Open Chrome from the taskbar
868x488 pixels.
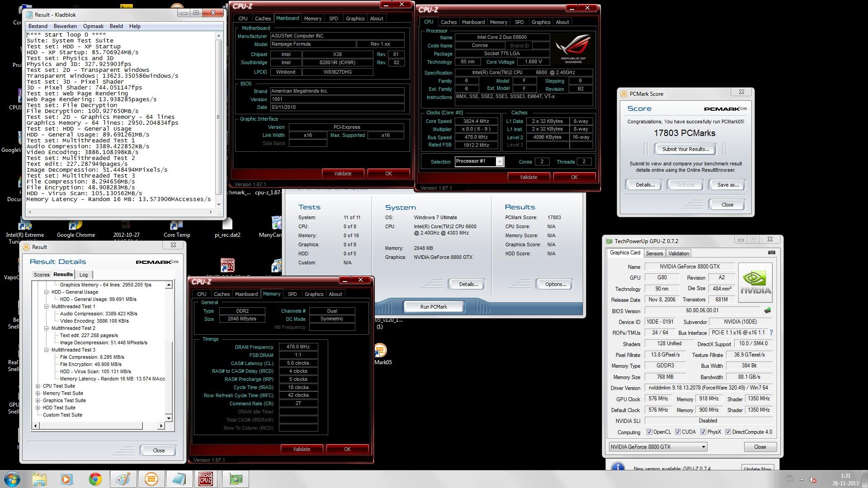point(95,479)
